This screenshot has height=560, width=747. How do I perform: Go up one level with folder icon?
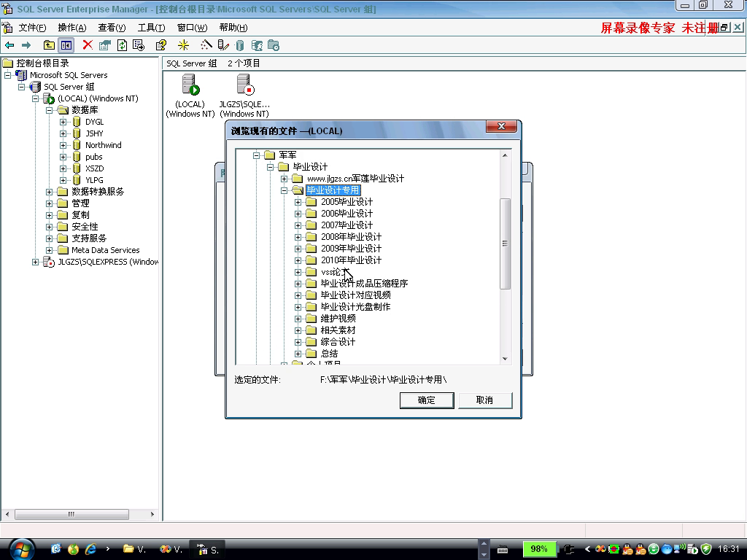[49, 45]
